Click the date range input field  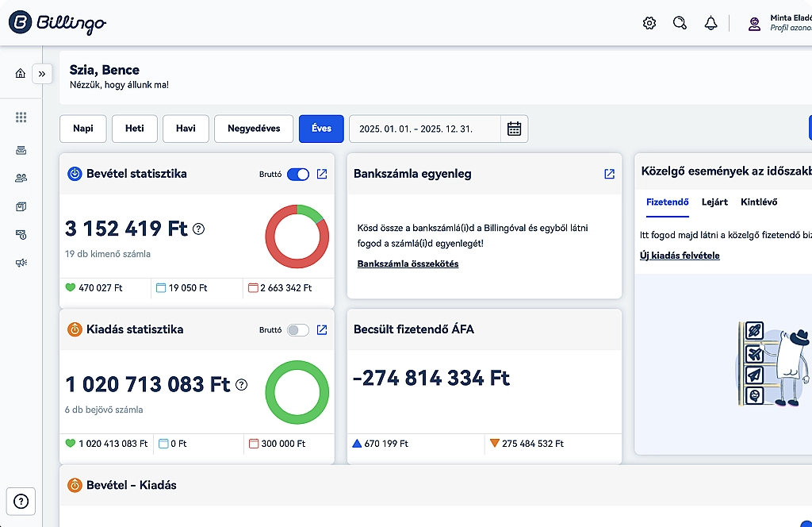coord(424,129)
